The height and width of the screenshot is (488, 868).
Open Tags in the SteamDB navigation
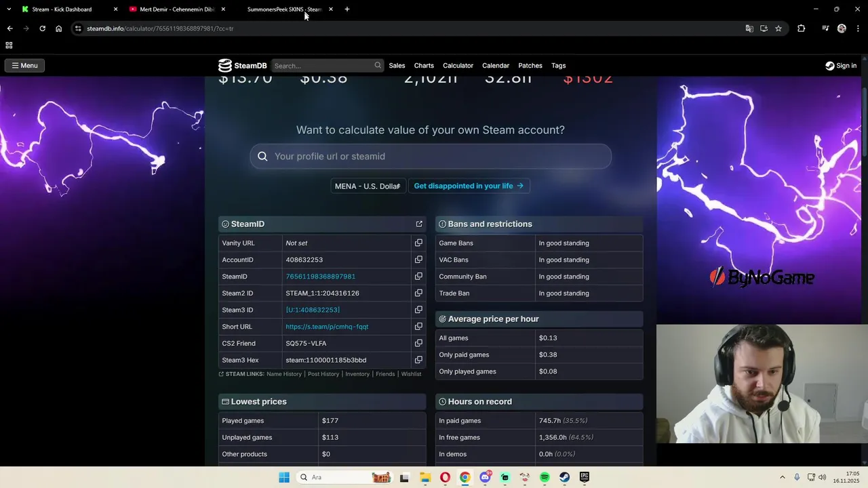coord(559,66)
